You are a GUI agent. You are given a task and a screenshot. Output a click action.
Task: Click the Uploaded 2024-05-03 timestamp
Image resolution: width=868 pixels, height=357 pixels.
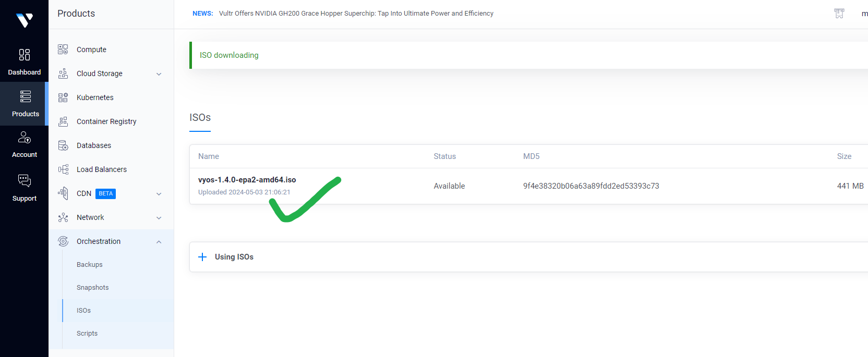[x=244, y=192]
